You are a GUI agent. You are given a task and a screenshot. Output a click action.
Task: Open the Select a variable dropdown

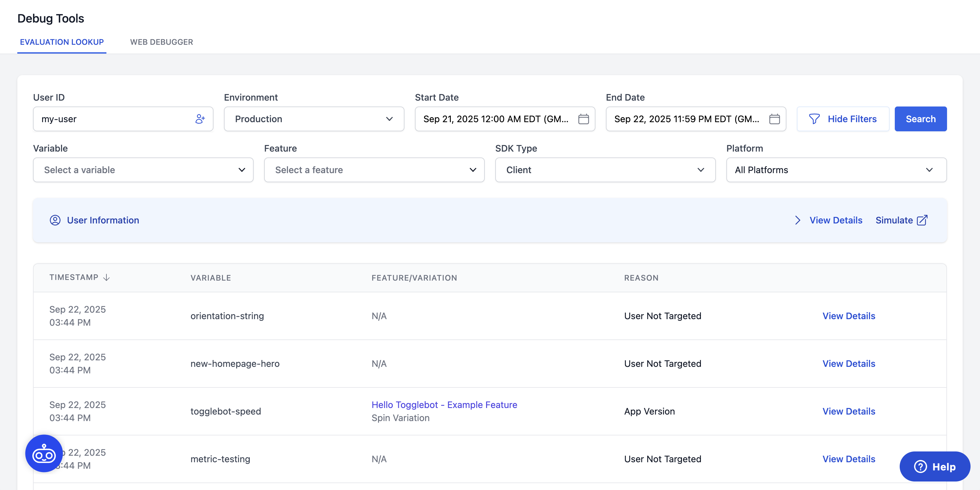(143, 170)
